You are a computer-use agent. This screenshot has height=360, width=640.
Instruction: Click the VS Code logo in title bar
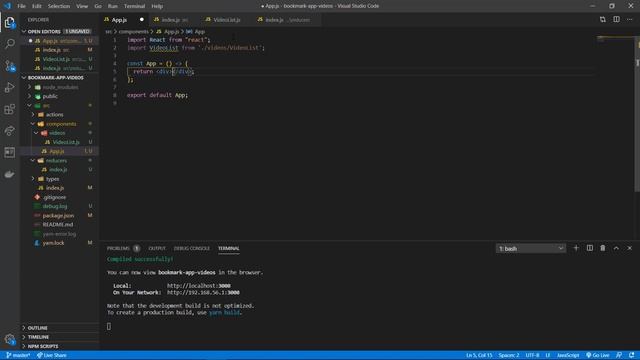[x=7, y=6]
